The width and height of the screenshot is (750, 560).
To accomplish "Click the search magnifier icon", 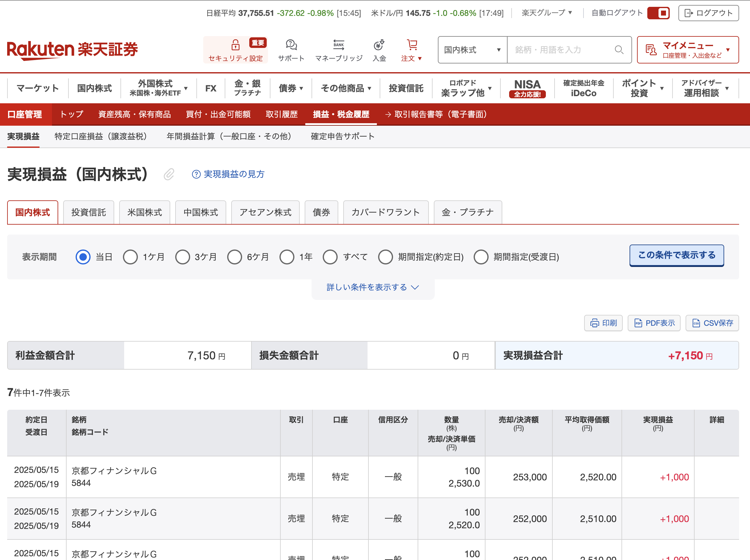I will tap(619, 50).
